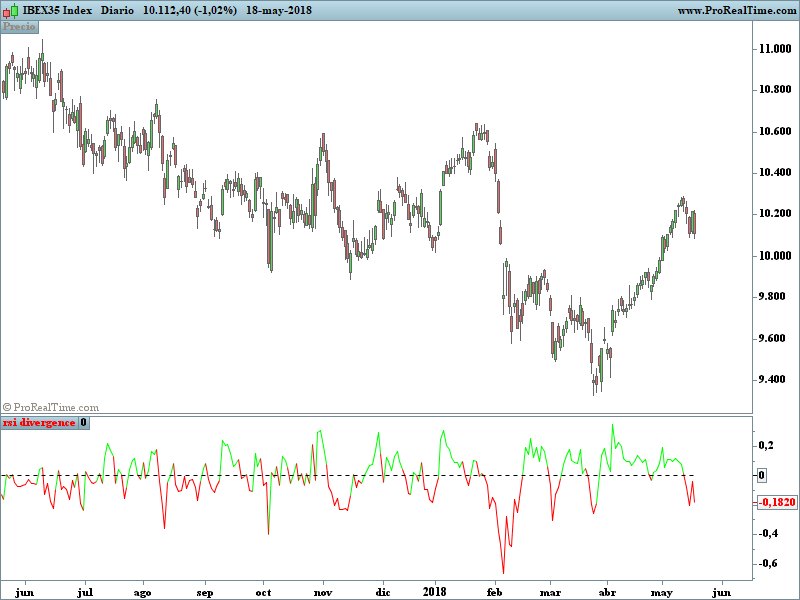
Task: Select the rsi divergence indicator label
Action: pos(39,422)
